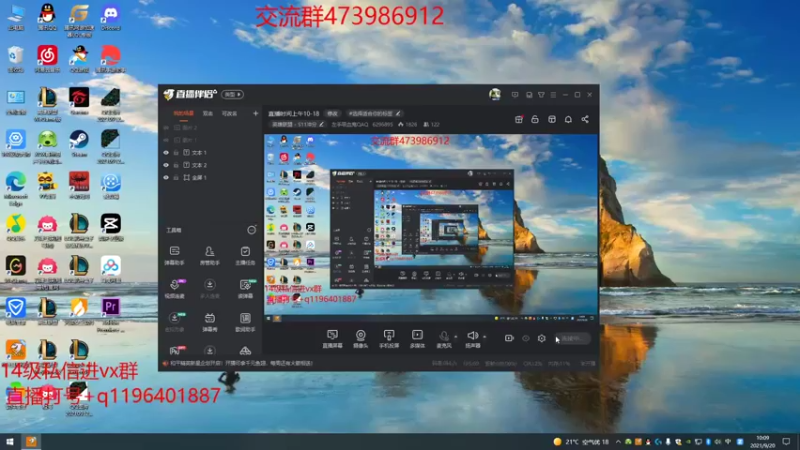
Task: Click the share icon in stream header
Action: point(585,119)
